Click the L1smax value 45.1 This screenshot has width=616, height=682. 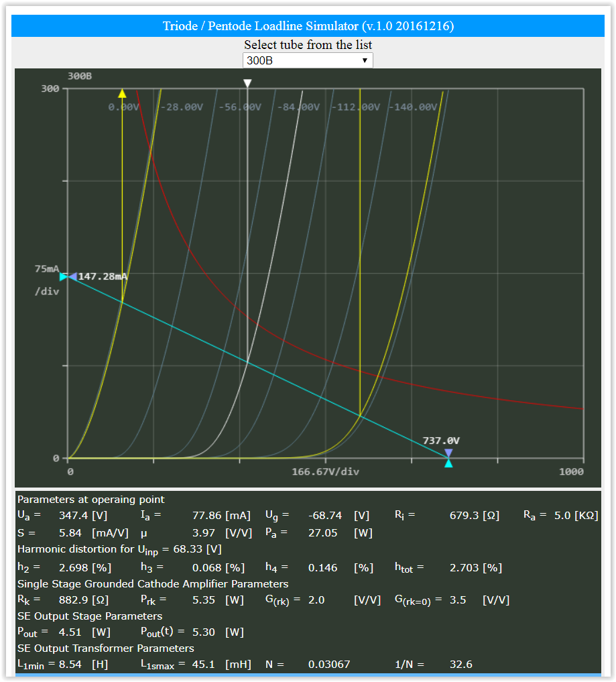point(204,664)
